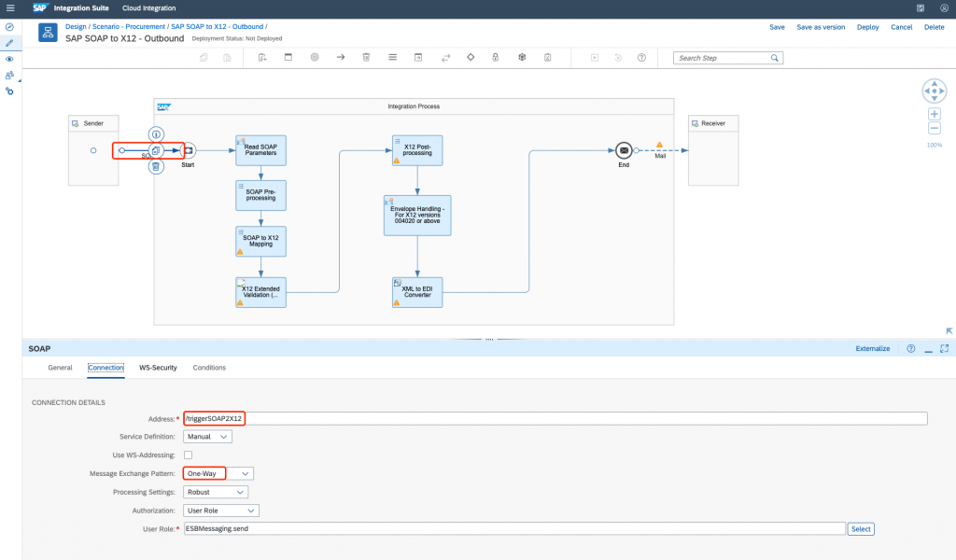
Task: Open the Call step toolbar icon
Action: [x=418, y=57]
